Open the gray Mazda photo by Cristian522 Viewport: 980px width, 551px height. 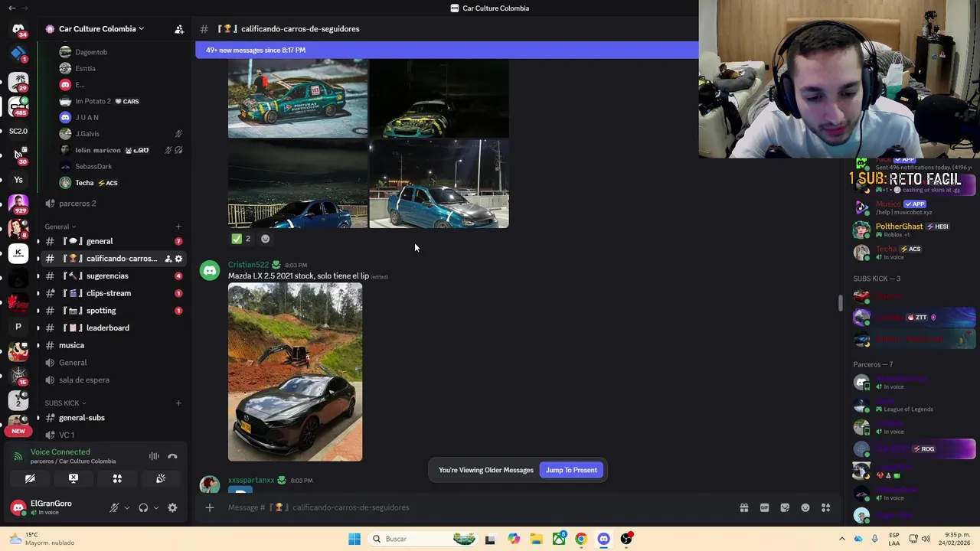click(295, 372)
